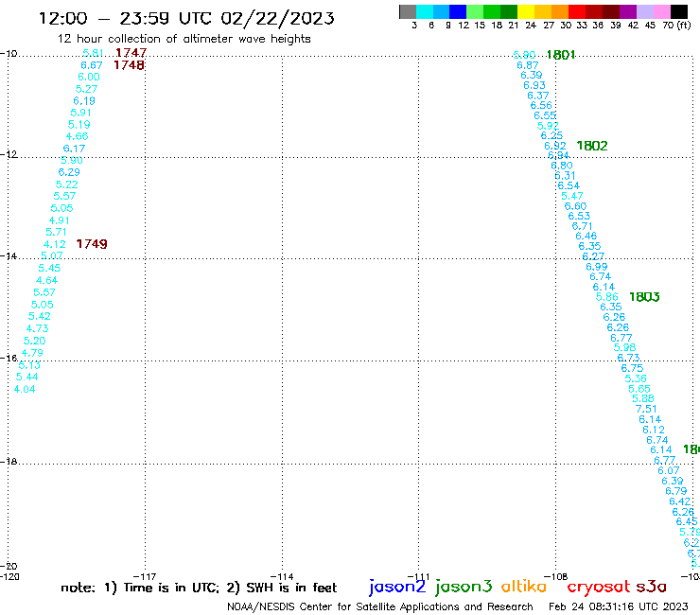Click the wave height value 4.04
700x615 pixels.
pos(25,389)
